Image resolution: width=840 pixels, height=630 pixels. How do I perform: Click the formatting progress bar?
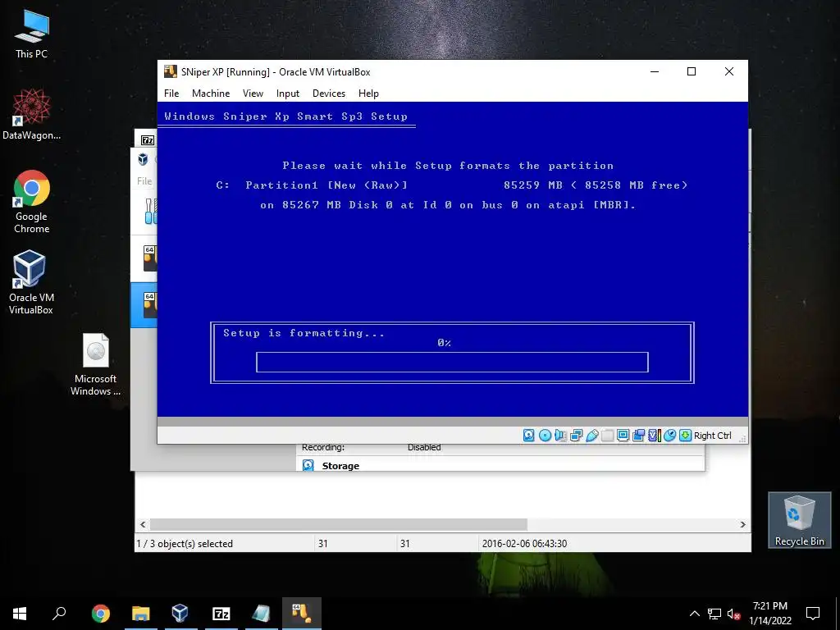[452, 362]
